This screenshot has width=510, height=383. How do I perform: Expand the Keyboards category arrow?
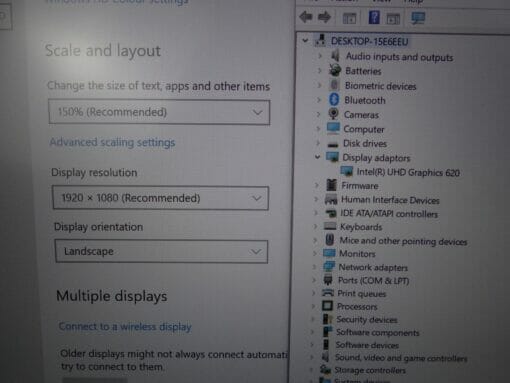point(316,226)
